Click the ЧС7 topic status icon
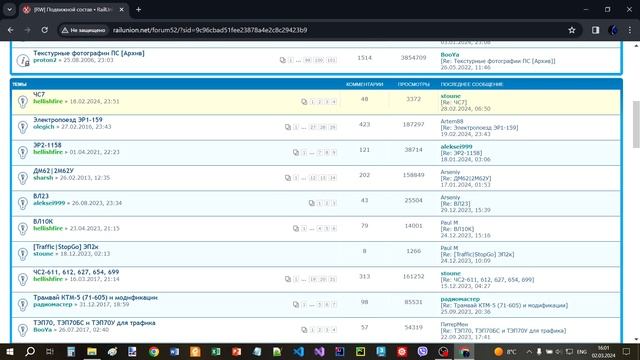Image resolution: width=640 pixels, height=360 pixels. pos(23,101)
